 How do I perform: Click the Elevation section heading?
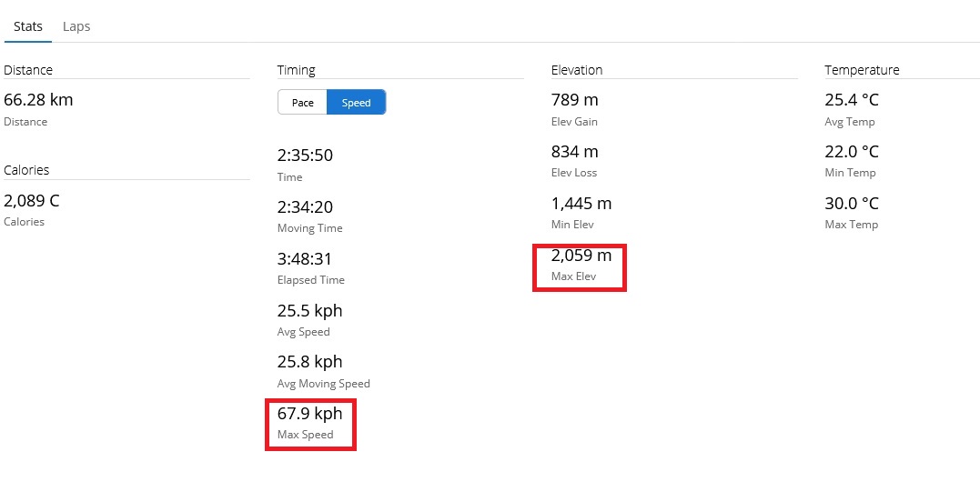click(x=577, y=70)
